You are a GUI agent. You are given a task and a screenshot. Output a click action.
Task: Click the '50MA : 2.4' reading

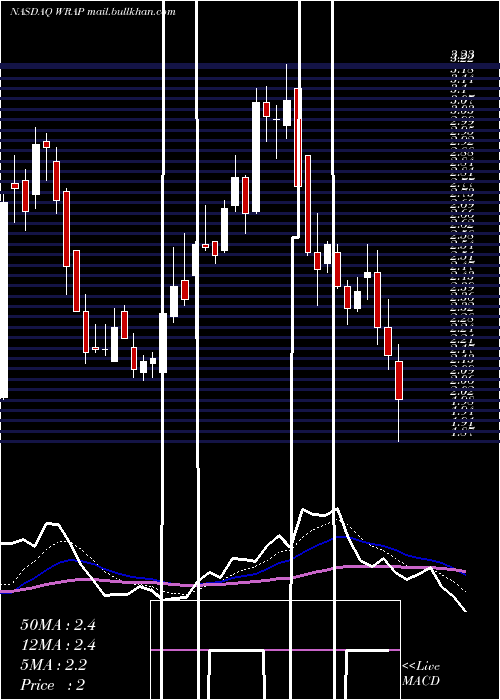click(x=58, y=625)
